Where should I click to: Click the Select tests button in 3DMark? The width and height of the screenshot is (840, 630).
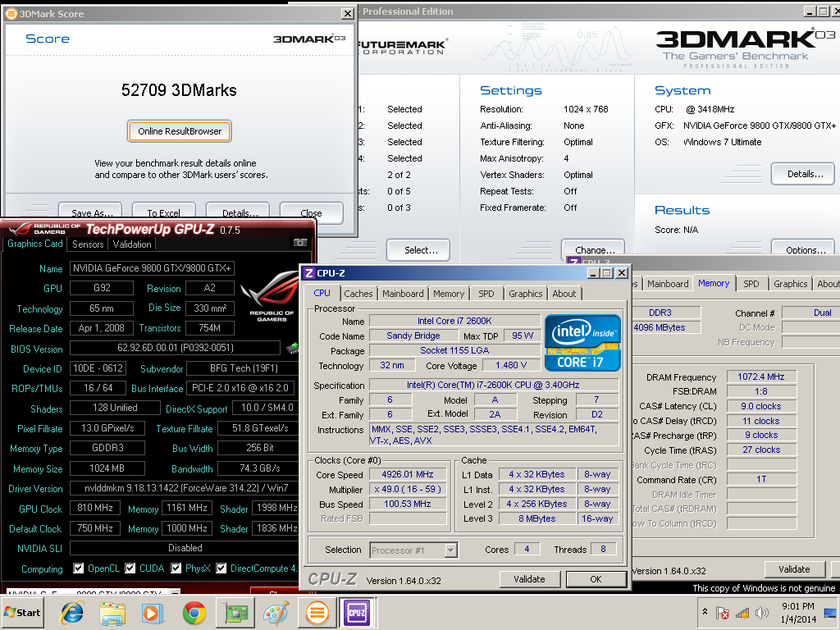[x=418, y=250]
